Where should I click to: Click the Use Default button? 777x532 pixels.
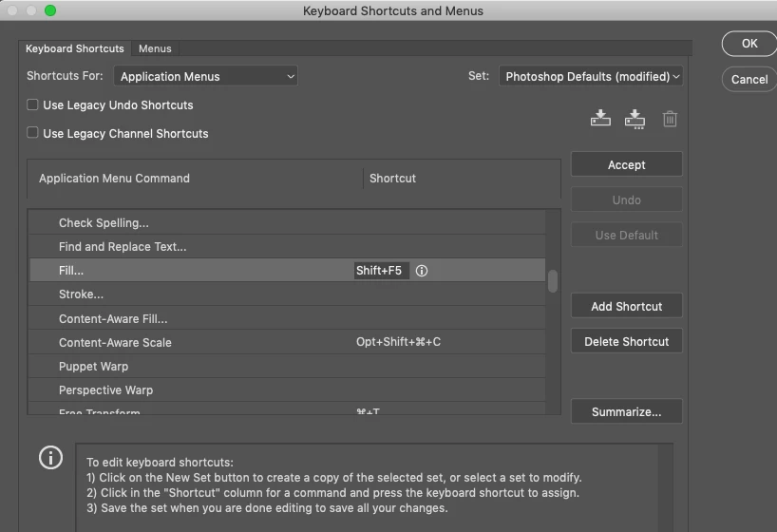626,235
